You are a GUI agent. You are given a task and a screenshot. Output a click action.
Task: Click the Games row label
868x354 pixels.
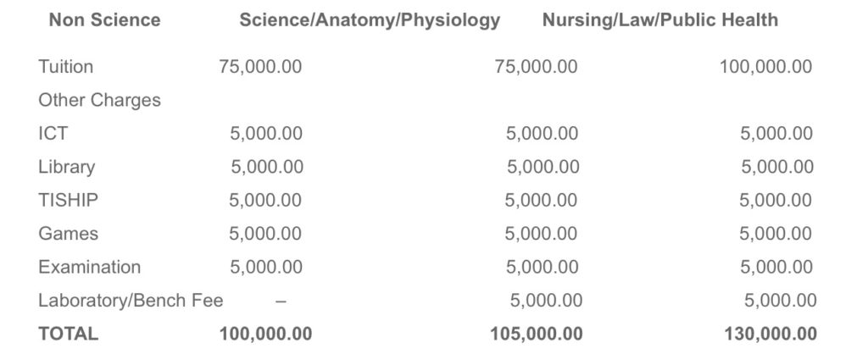coord(68,234)
